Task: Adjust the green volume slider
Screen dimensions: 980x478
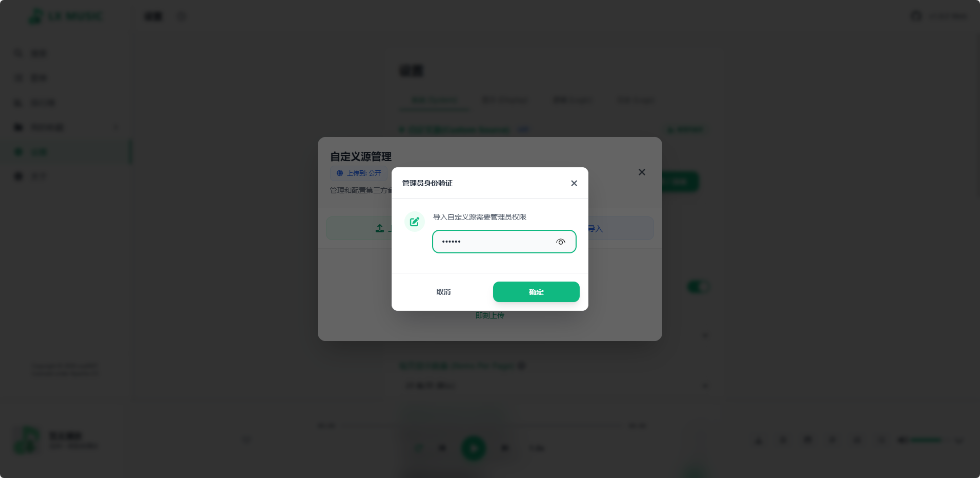Action: point(924,440)
